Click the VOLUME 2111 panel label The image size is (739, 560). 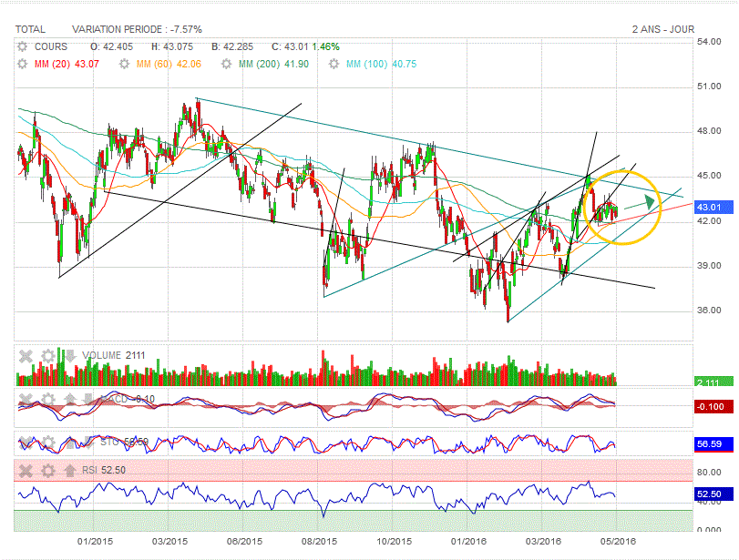114,356
